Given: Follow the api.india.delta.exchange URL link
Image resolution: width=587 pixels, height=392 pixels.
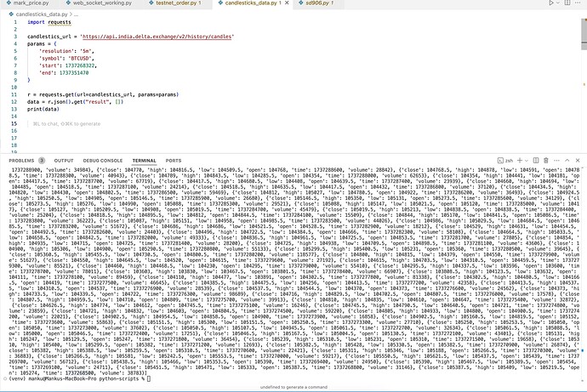Looking at the screenshot, I should coord(157,37).
